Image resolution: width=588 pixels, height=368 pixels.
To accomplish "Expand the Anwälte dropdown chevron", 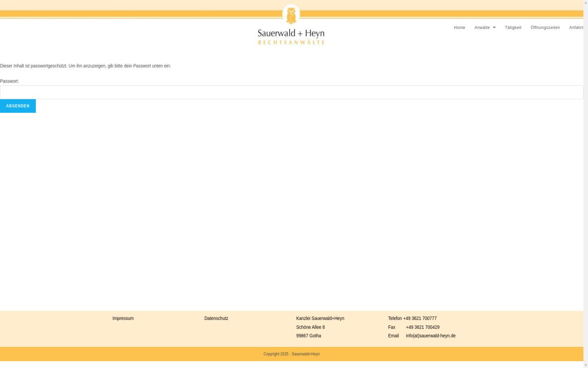I will (x=494, y=27).
